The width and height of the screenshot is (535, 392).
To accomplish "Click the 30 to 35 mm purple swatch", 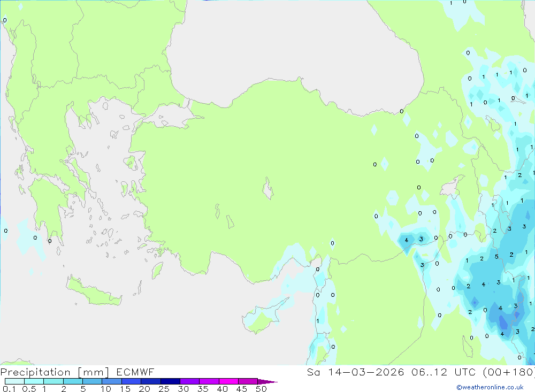I will 190,381.
